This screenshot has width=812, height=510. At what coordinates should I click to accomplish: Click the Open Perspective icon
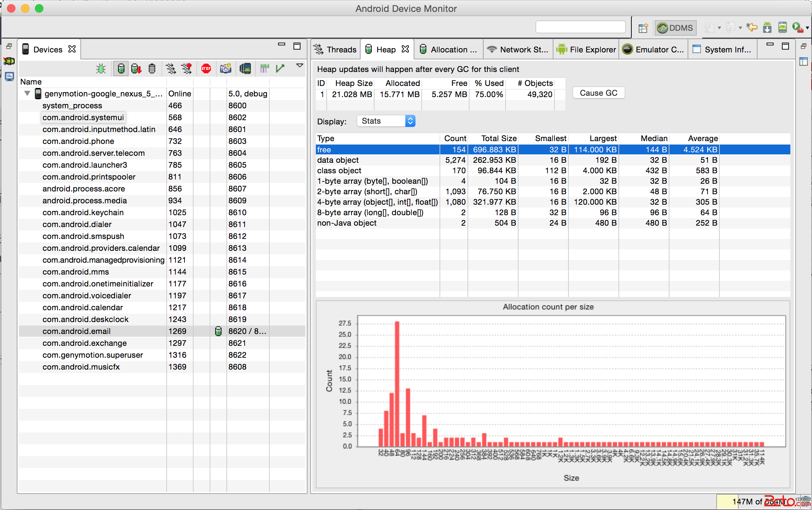coord(643,28)
